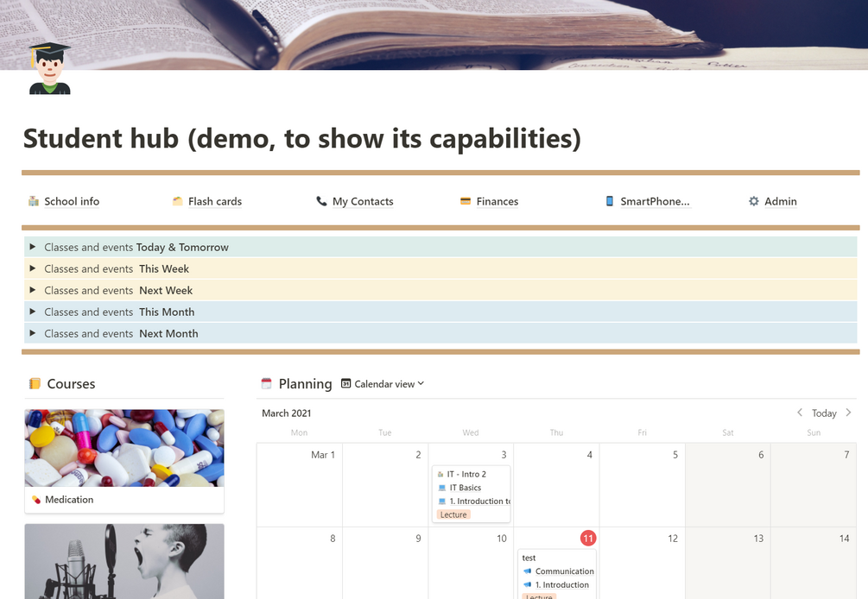Screen dimensions: 868x599
Task: Expand Classes and events This Month
Action: [33, 312]
